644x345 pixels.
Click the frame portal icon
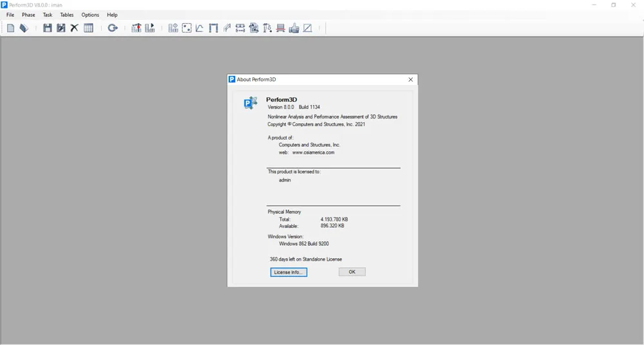[x=213, y=28]
